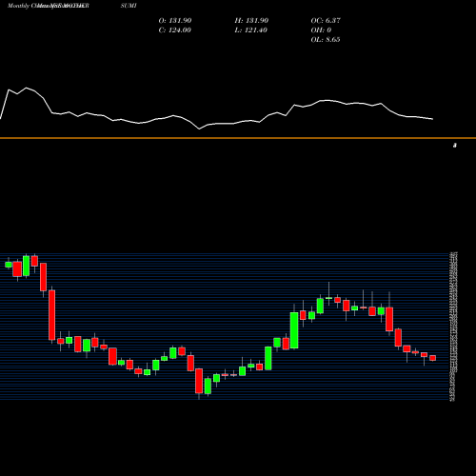The width and height of the screenshot is (476, 476).
Task: Click the SUMI symbol label
Action: [x=129, y=6]
